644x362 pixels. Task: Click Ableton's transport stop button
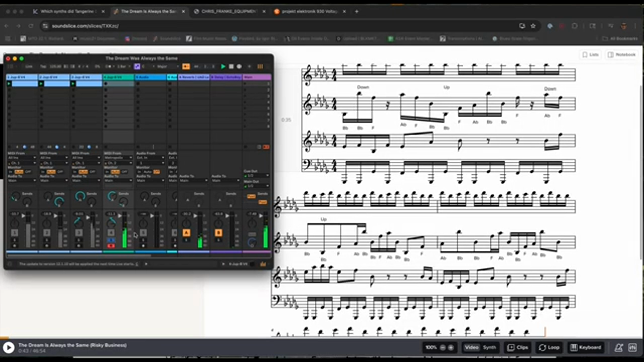[231, 66]
